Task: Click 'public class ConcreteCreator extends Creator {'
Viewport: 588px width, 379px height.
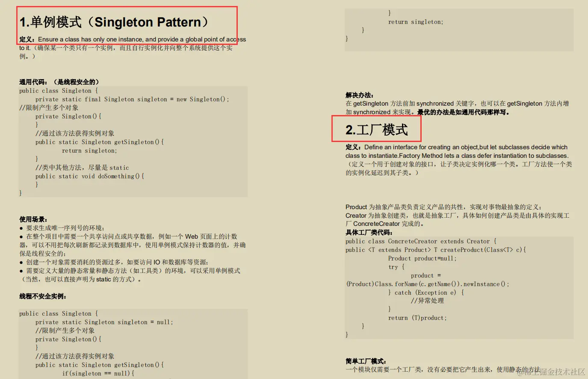Action: point(421,241)
